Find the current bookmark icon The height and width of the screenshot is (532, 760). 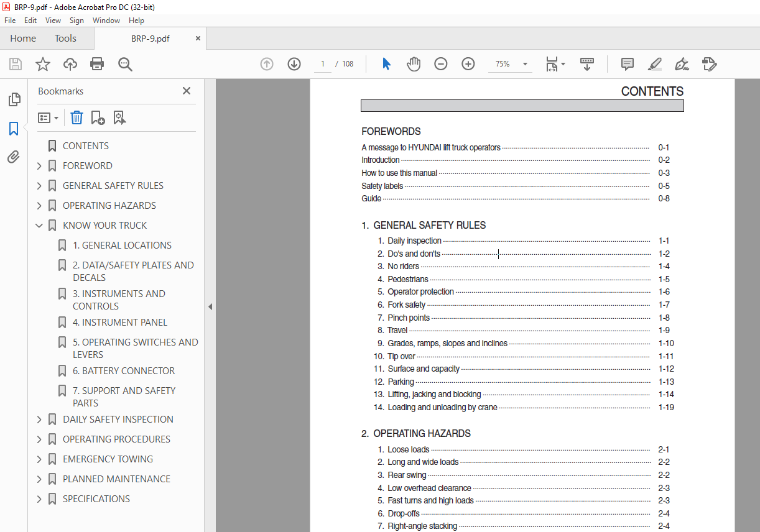(x=119, y=117)
